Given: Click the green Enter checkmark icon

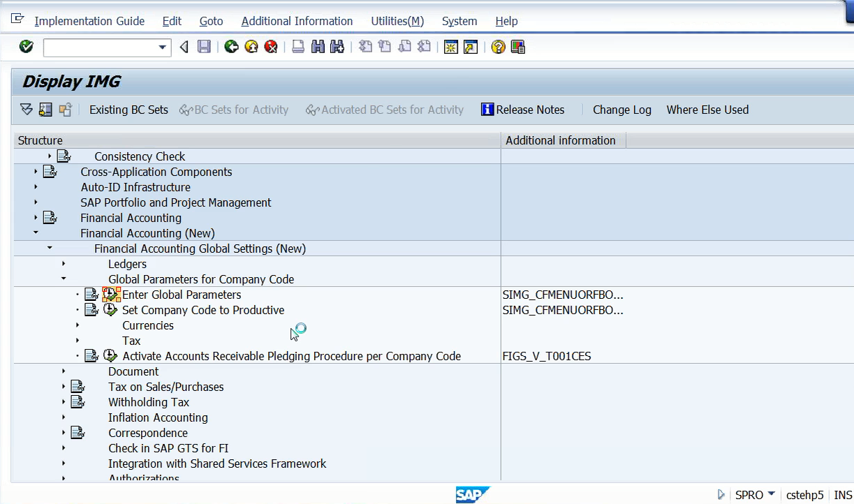Looking at the screenshot, I should coord(27,47).
